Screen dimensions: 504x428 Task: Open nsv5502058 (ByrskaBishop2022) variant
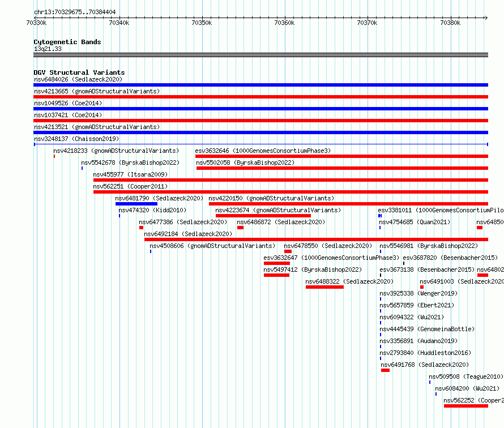245,162
